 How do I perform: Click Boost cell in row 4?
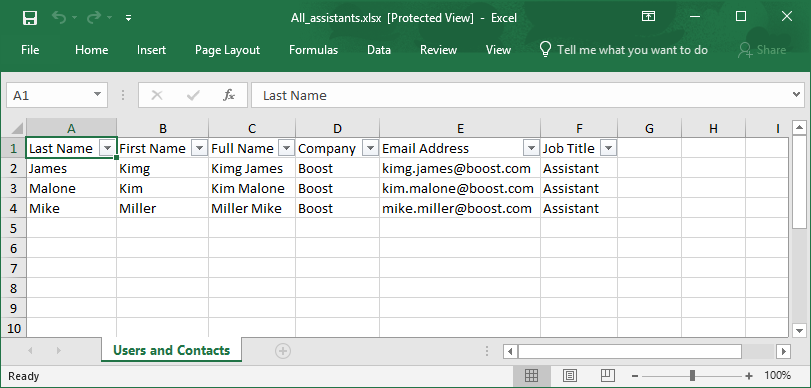click(337, 208)
